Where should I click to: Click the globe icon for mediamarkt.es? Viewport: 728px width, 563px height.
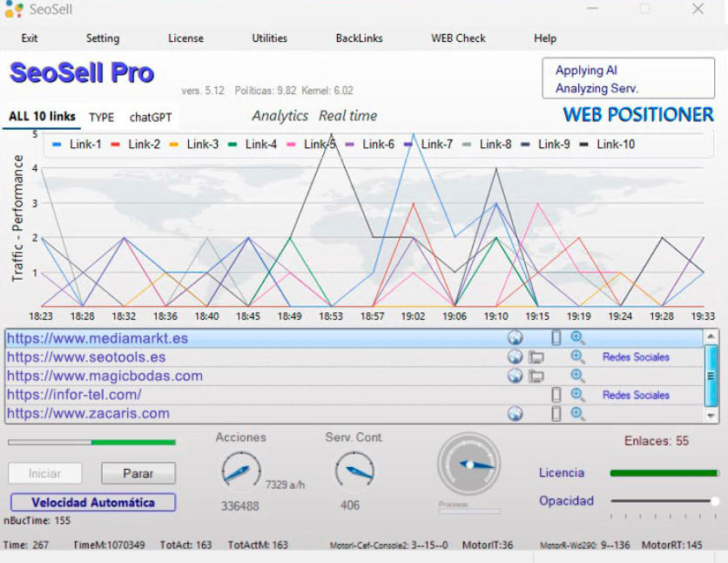point(515,337)
